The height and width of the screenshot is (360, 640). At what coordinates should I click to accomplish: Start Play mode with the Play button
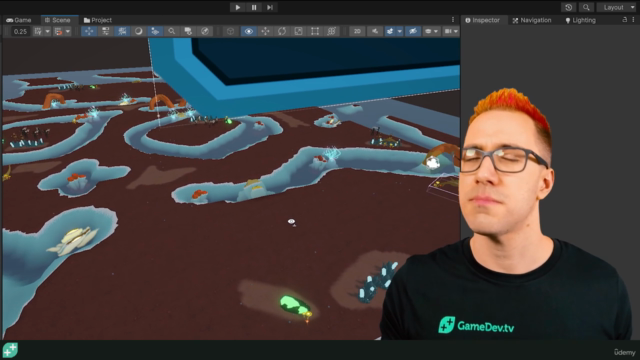238,7
